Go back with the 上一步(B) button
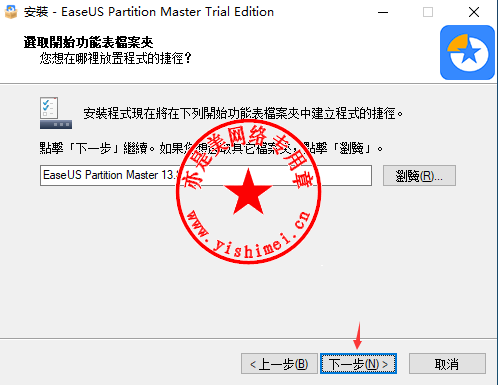Viewport: 498px width, 385px height. coord(279,364)
